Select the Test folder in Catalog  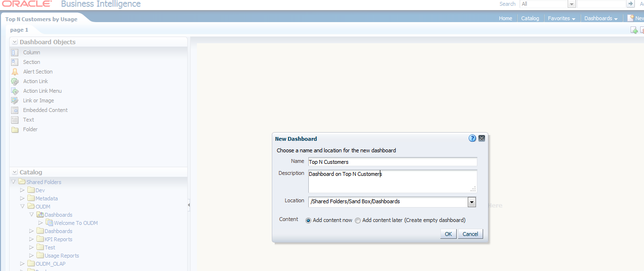pos(50,247)
